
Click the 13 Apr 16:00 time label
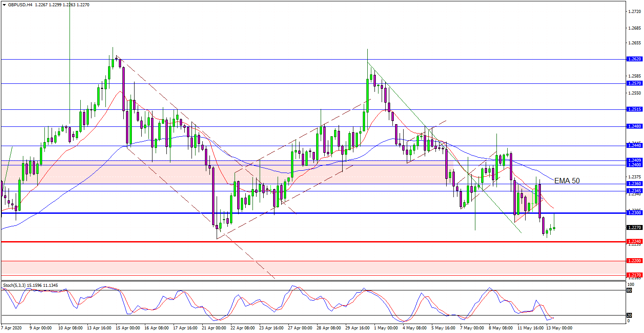(99, 328)
